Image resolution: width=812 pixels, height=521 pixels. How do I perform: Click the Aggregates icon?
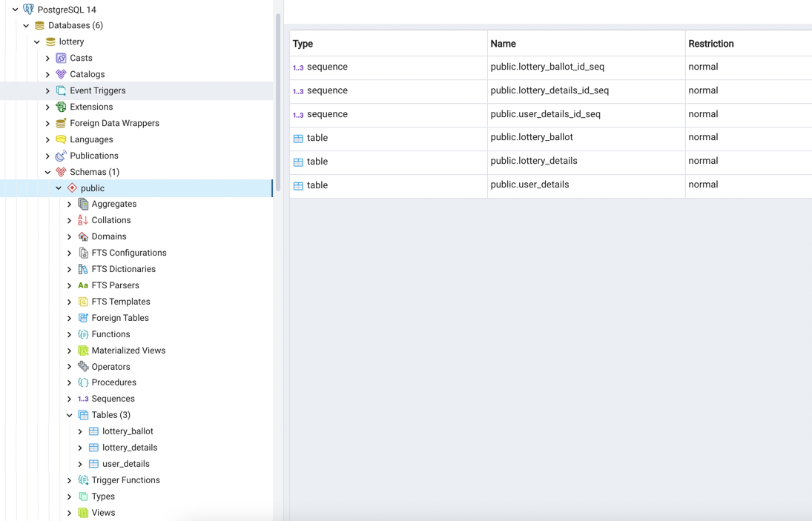83,204
